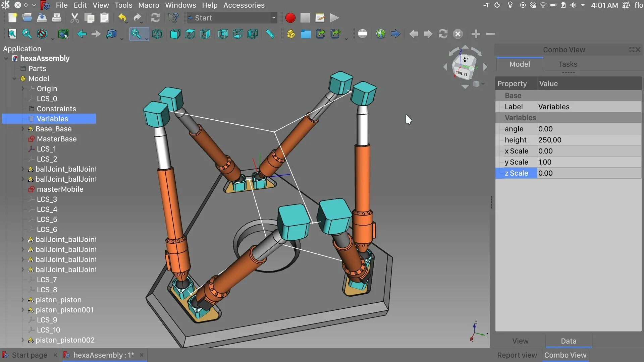644x362 pixels.
Task: Click the Create Group folder icon
Action: (306, 34)
